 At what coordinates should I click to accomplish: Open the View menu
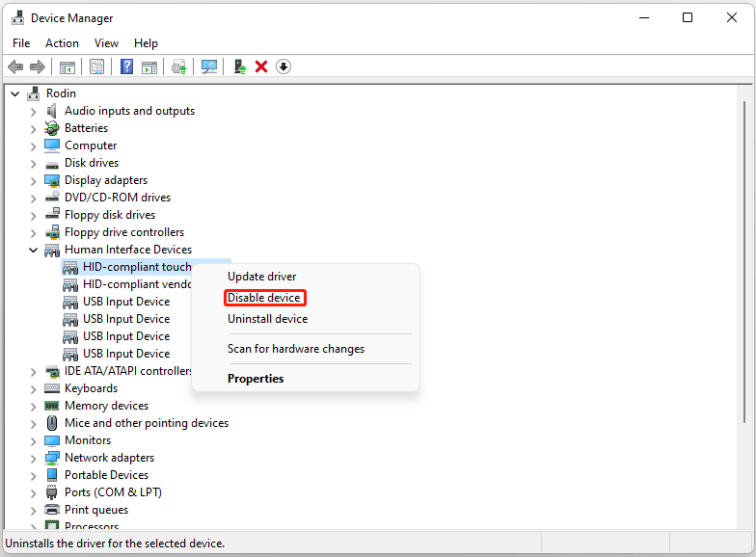(106, 43)
